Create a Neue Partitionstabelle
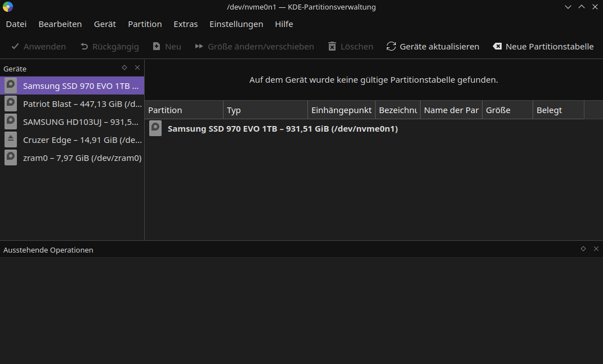603x364 pixels. (543, 47)
